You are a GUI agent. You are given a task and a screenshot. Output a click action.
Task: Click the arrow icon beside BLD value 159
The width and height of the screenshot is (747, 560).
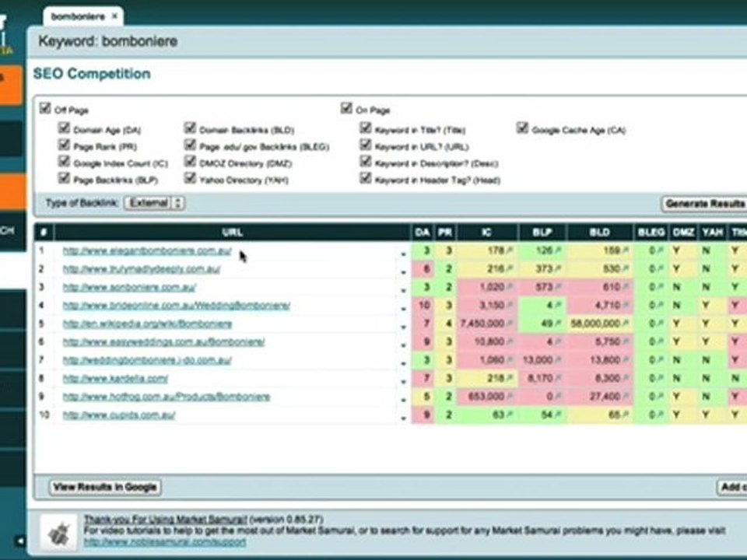[x=625, y=250]
